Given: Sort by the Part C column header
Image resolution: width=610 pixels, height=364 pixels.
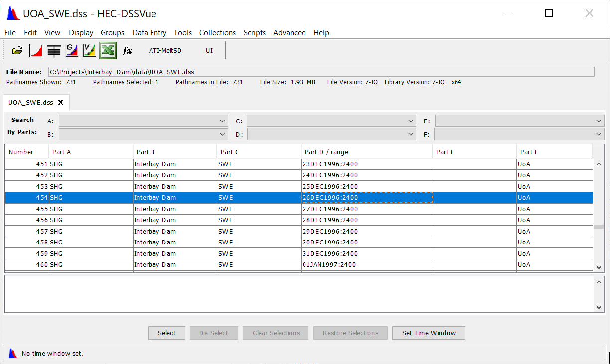Looking at the screenshot, I should 259,152.
